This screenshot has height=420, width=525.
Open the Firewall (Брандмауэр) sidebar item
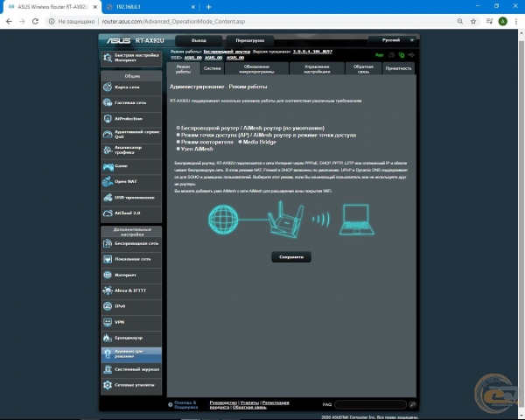(131, 338)
